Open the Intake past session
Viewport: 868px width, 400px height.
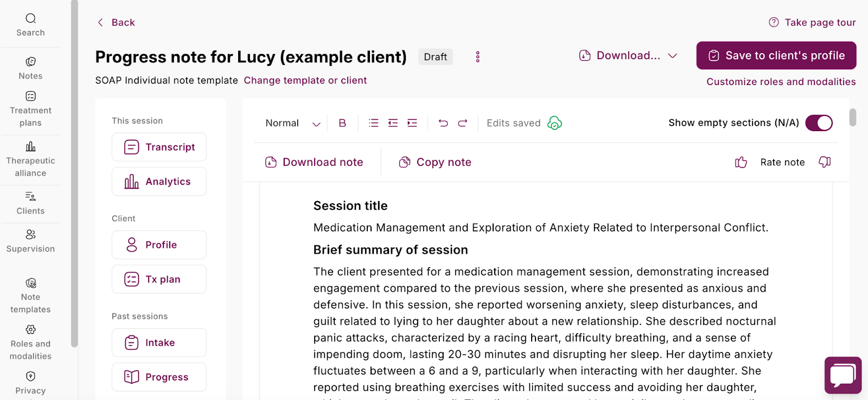point(159,343)
